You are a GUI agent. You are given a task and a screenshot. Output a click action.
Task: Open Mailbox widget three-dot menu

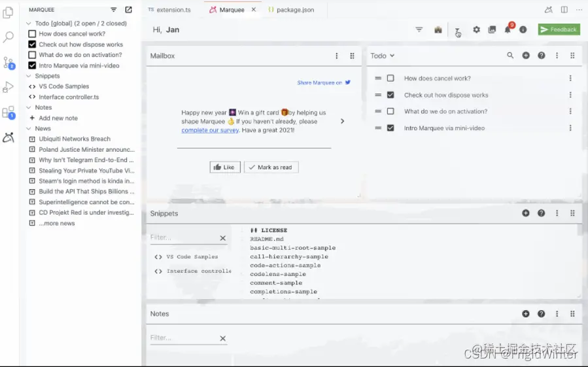[x=337, y=56]
